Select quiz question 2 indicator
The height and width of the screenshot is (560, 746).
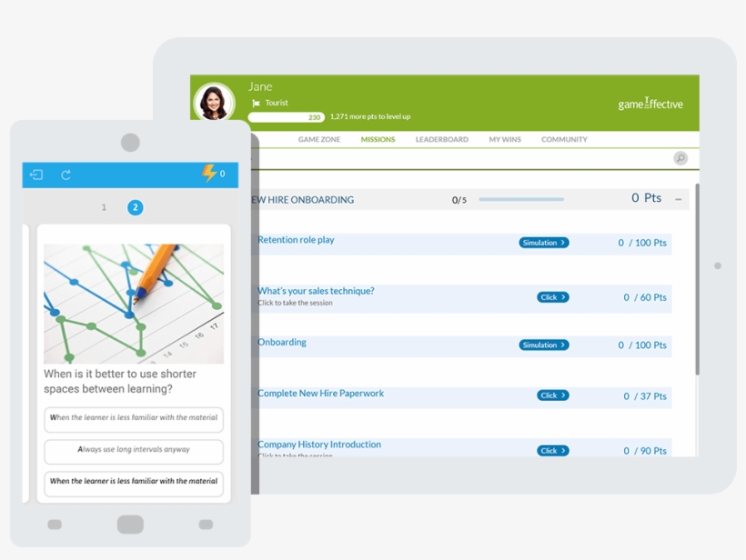pos(136,208)
